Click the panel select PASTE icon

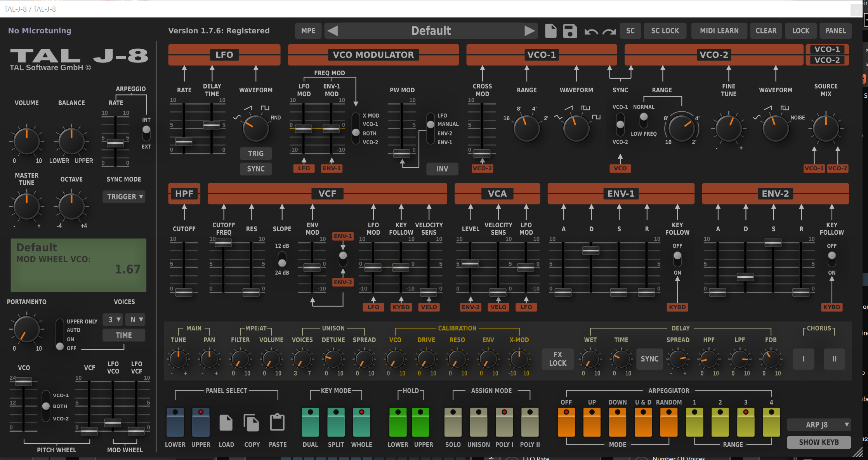[277, 422]
